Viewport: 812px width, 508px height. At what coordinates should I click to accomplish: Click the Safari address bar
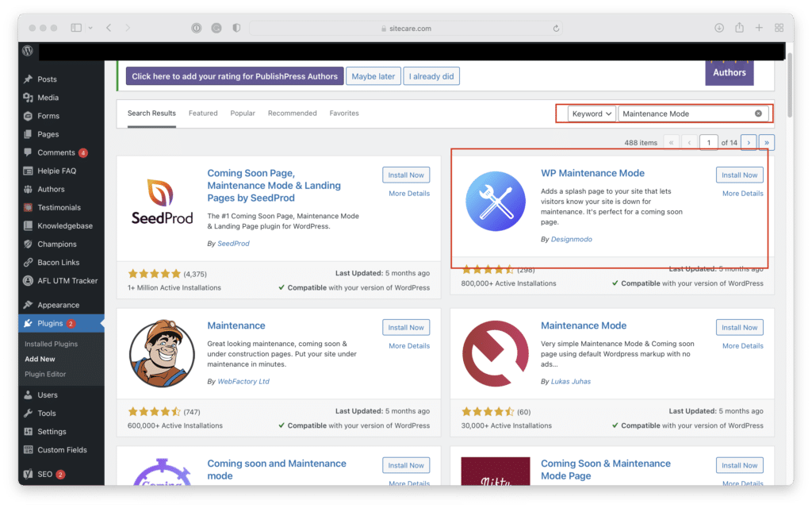tap(405, 28)
